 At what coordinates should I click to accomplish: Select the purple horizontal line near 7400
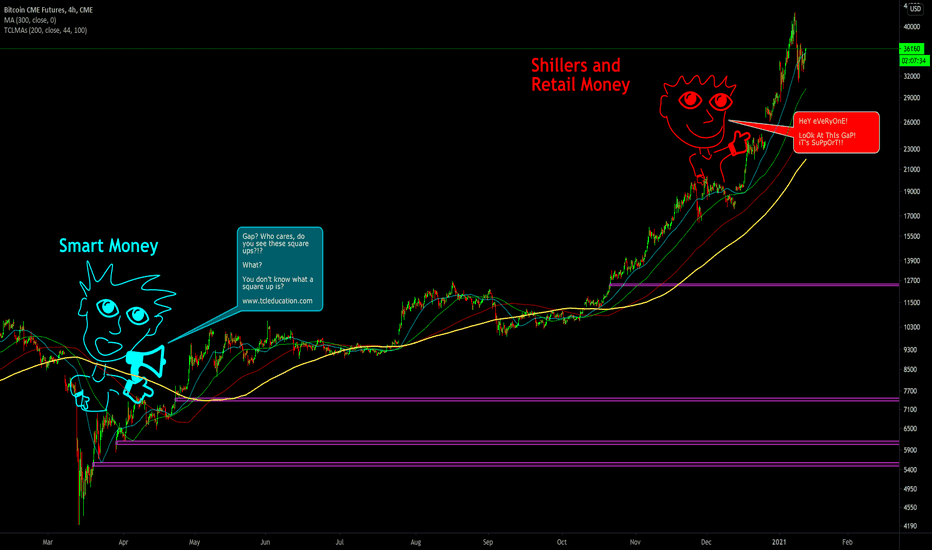(537, 400)
